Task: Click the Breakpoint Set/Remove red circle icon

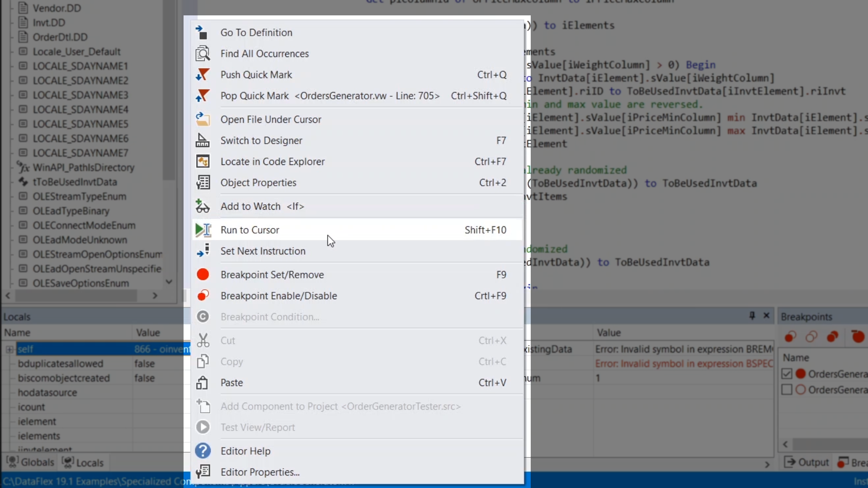Action: click(x=203, y=275)
